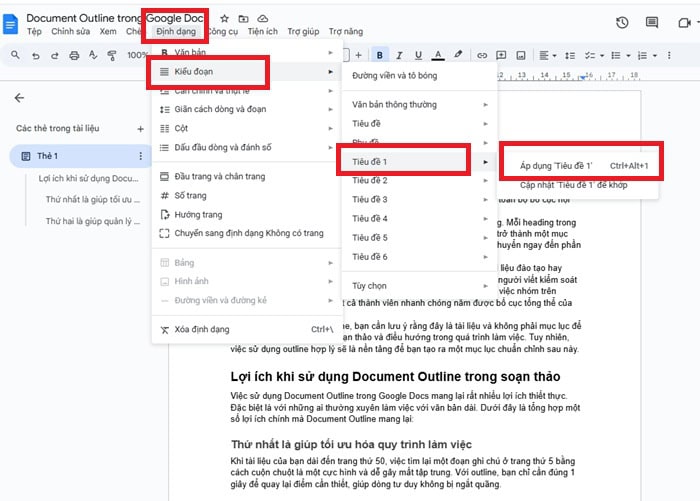The image size is (700, 501).
Task: Choose Hướng trang menu item
Action: click(247, 214)
